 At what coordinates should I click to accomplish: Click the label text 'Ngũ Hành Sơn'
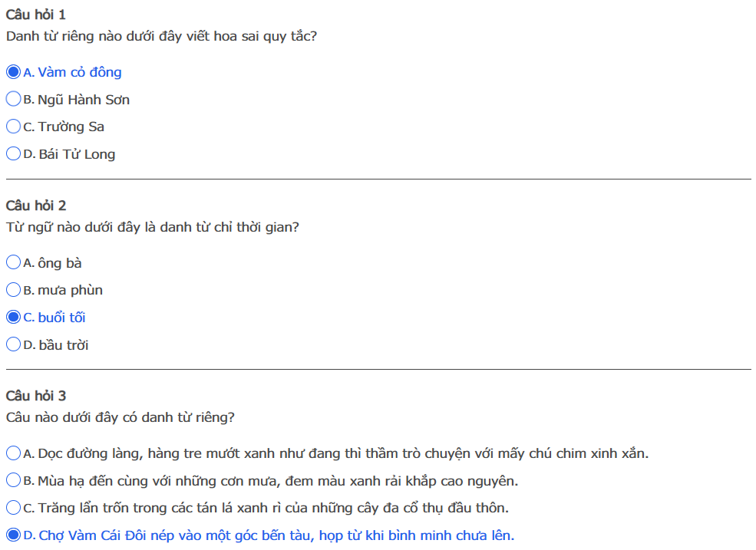point(84,100)
